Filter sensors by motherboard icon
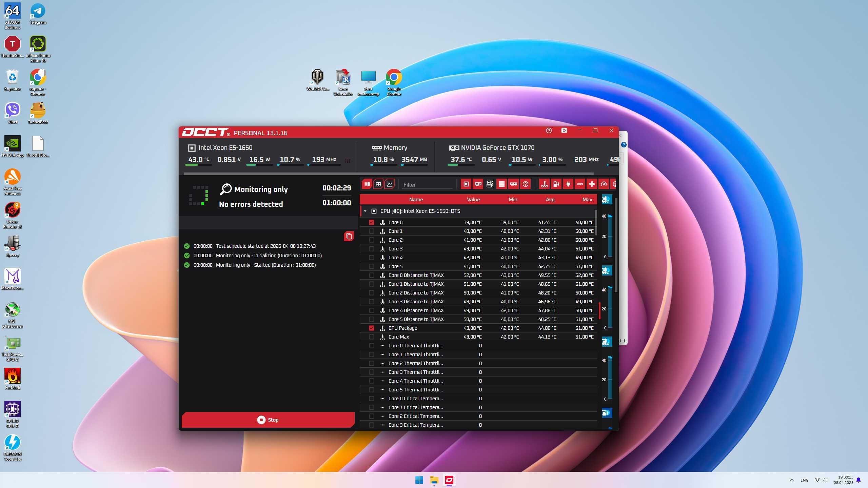This screenshot has width=868, height=488. click(490, 184)
